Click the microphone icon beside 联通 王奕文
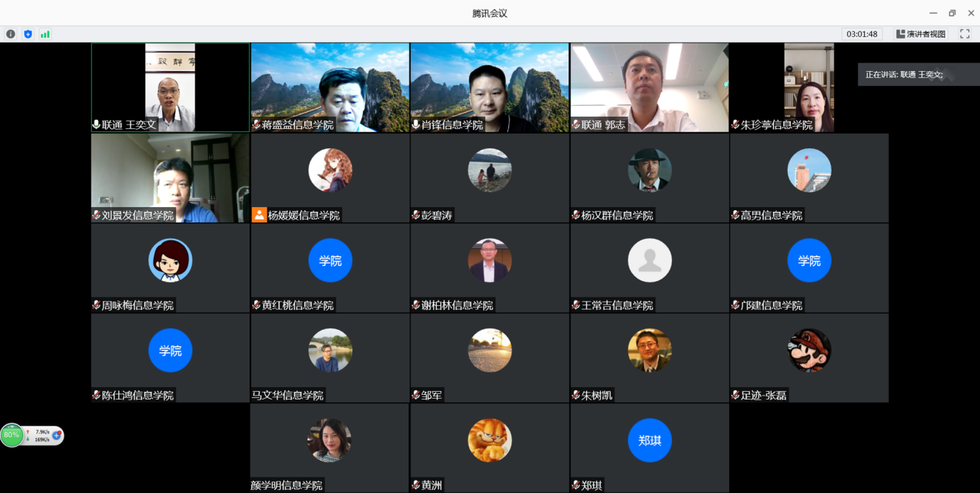 click(x=97, y=124)
